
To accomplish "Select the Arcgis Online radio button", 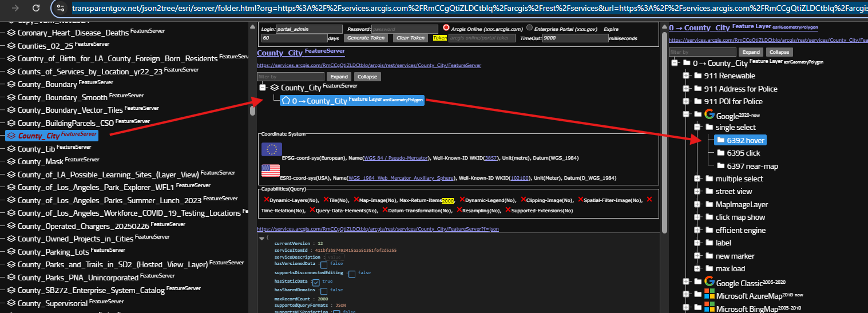I will [446, 28].
